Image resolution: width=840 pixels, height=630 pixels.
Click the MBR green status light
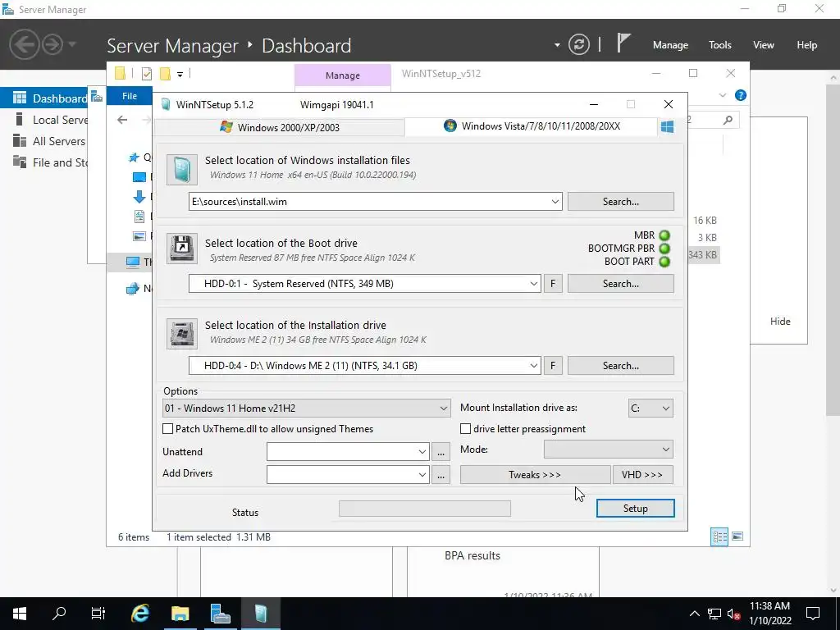(664, 235)
